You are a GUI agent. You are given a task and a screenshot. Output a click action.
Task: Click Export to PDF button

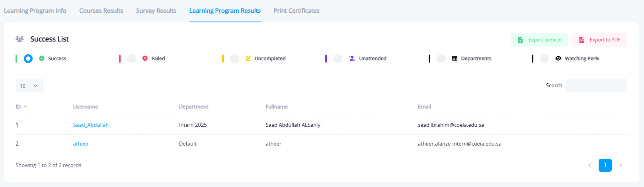click(x=599, y=40)
